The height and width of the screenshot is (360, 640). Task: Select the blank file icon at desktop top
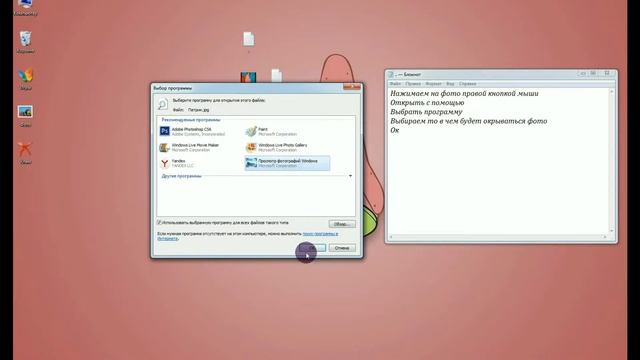249,39
